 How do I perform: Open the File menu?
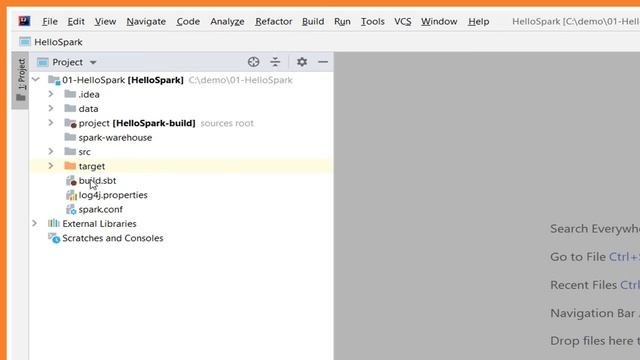pos(50,21)
